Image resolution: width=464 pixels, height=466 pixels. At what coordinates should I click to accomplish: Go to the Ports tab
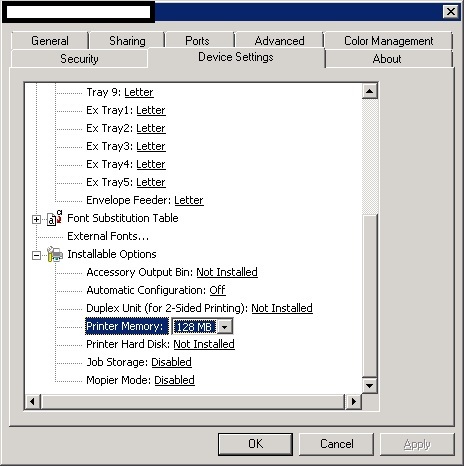tap(197, 41)
